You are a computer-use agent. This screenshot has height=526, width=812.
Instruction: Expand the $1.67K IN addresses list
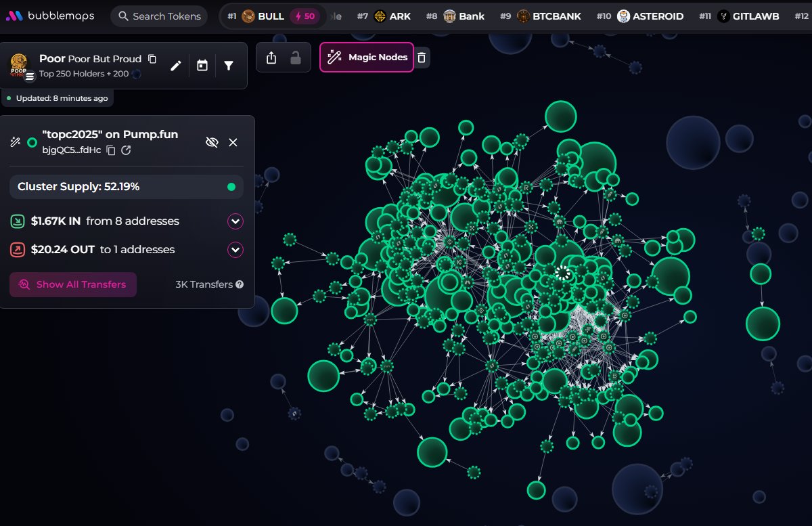click(235, 221)
